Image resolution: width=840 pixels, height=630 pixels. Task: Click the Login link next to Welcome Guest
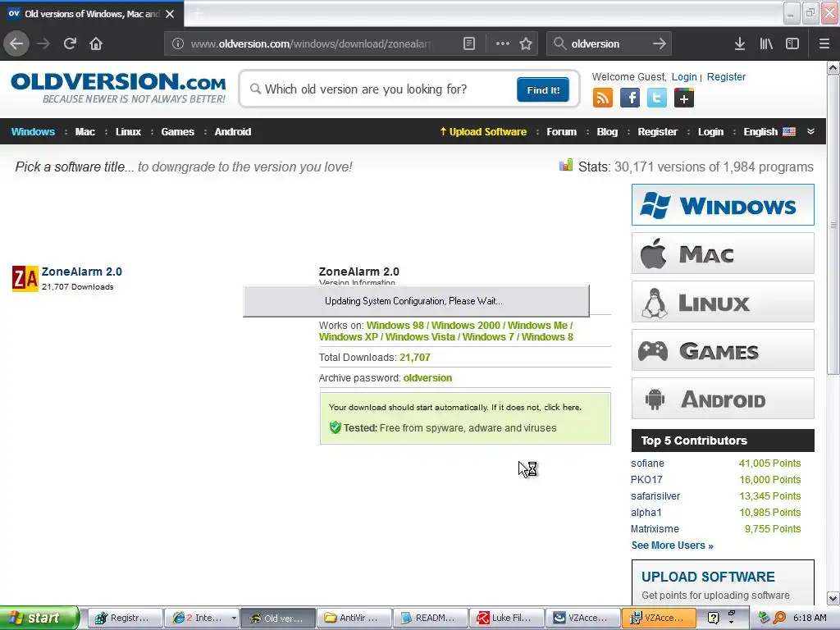point(684,76)
